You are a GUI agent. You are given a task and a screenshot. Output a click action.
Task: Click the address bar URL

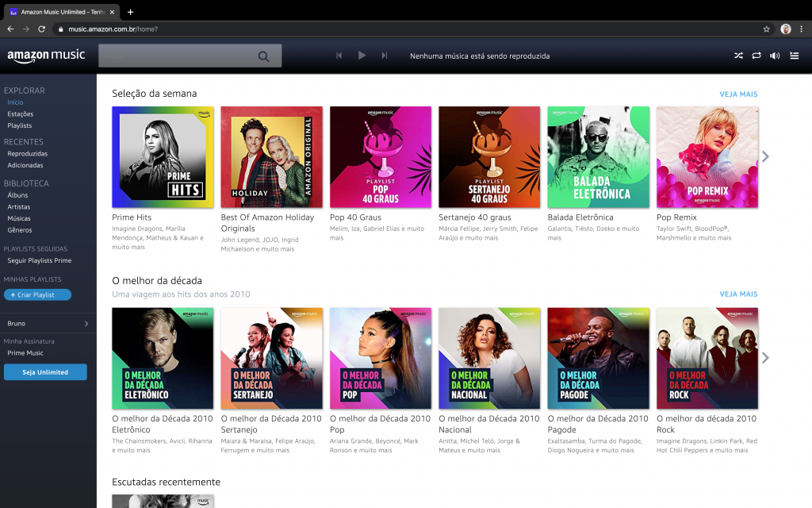(113, 29)
